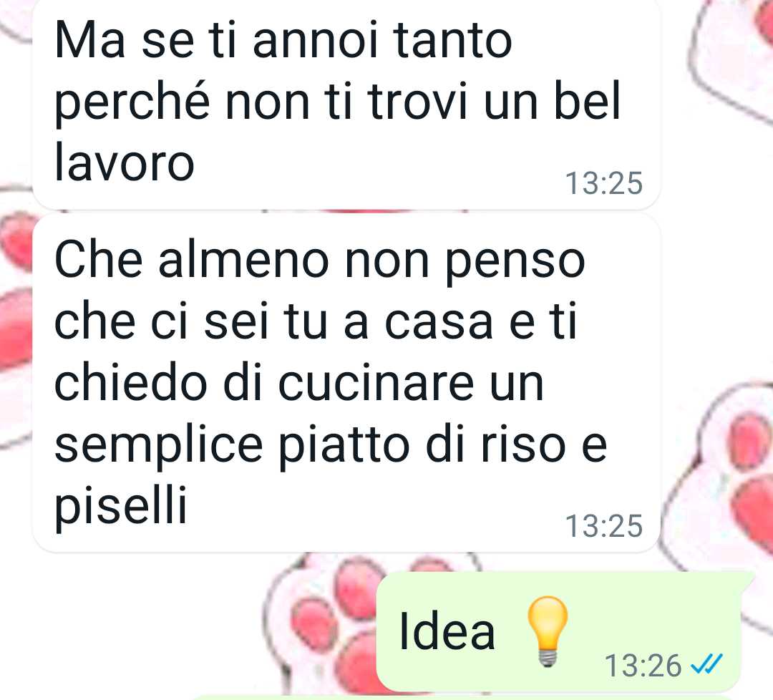Click the 13:25 timestamp beside "lavoro"
Screen dimensions: 773x700
[604, 183]
